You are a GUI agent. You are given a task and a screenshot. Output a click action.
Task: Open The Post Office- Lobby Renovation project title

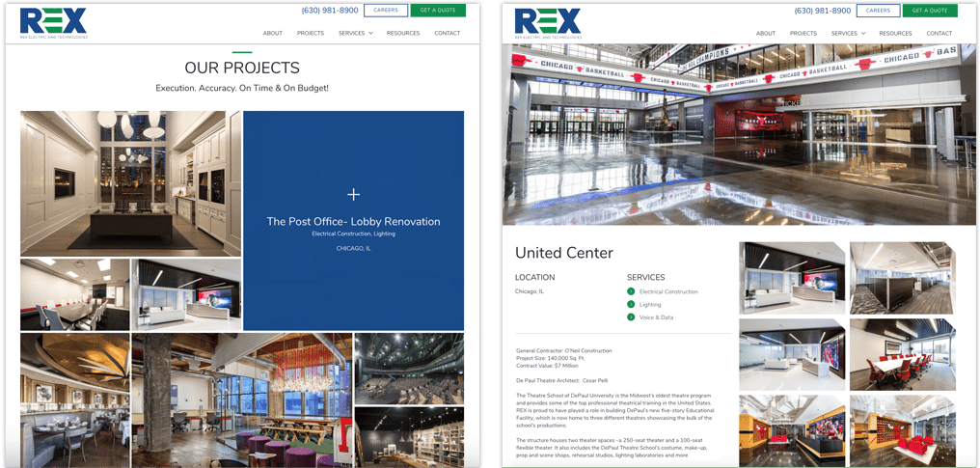point(353,222)
